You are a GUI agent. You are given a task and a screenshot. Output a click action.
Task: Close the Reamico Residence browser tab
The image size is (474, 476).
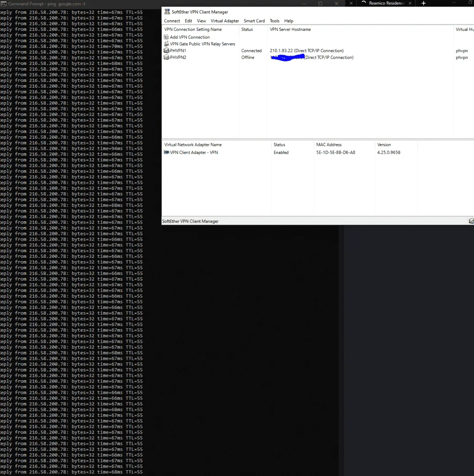coord(410,3)
